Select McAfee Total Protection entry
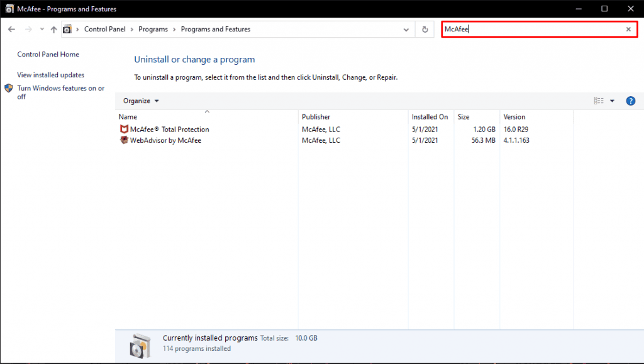644x364 pixels. click(x=169, y=130)
